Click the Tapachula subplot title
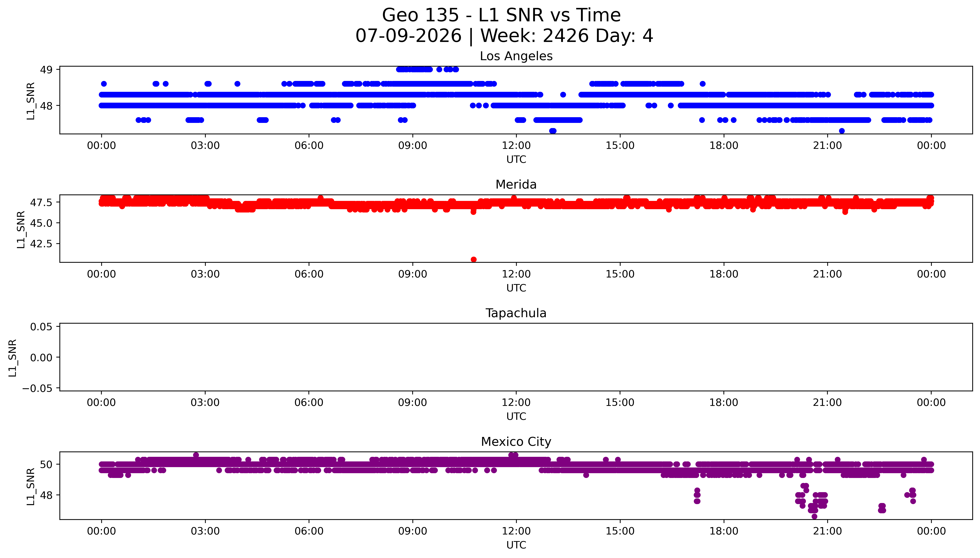The image size is (980, 558). click(516, 313)
